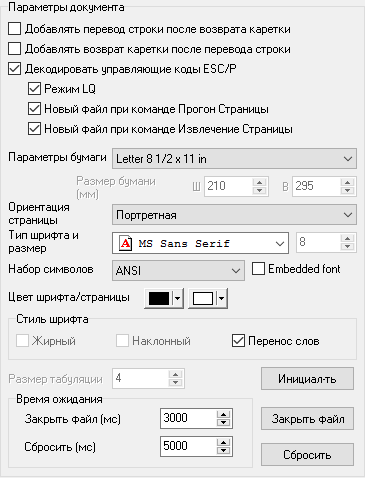The height and width of the screenshot is (478, 365).
Task: Enable the Embedded font checkbox
Action: [x=258, y=269]
